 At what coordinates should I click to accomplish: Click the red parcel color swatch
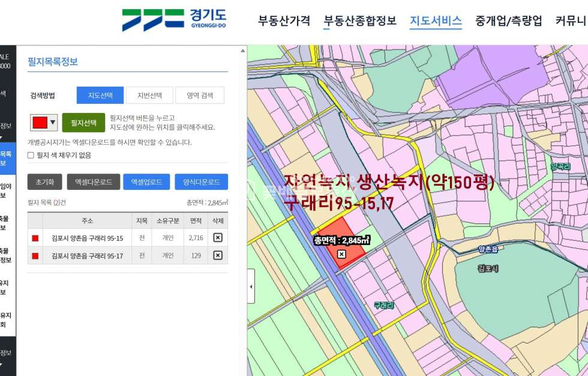tap(40, 123)
